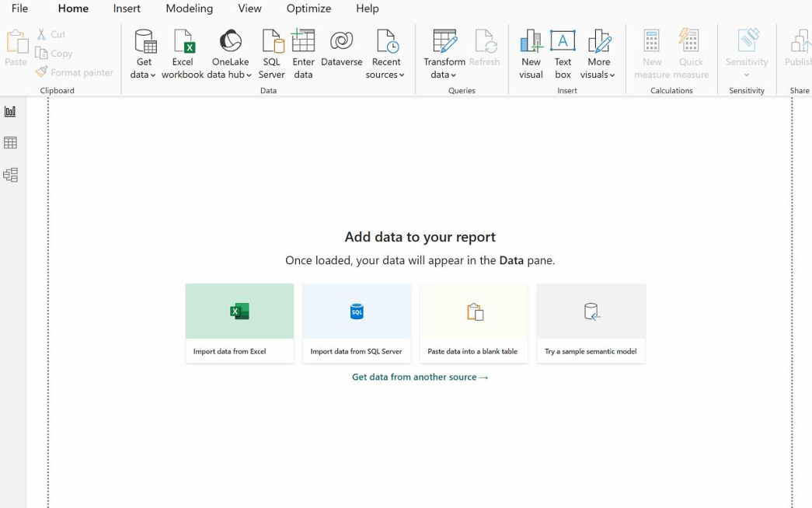Image resolution: width=812 pixels, height=508 pixels.
Task: Click the Paste clipboard icon
Action: click(16, 41)
